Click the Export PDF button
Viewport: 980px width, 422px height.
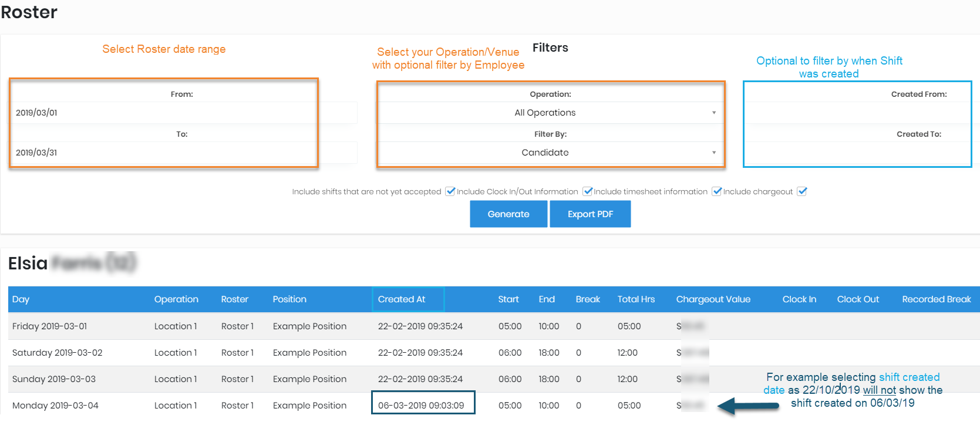pyautogui.click(x=590, y=214)
